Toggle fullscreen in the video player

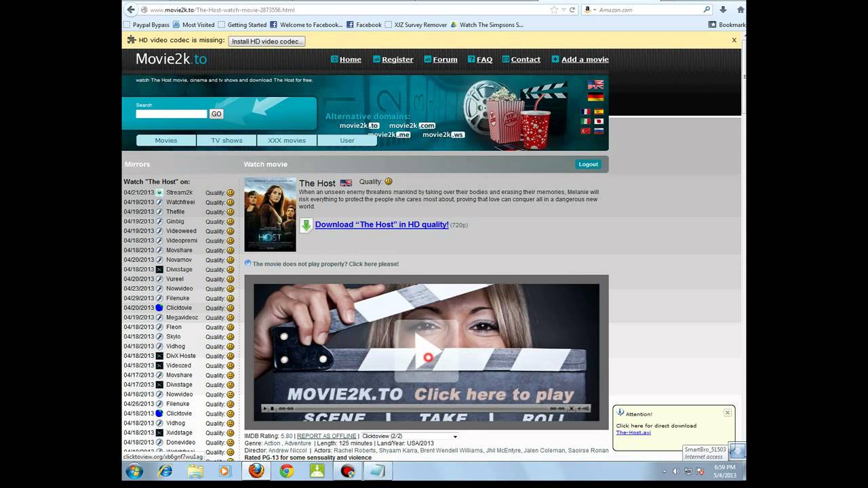[x=572, y=409]
